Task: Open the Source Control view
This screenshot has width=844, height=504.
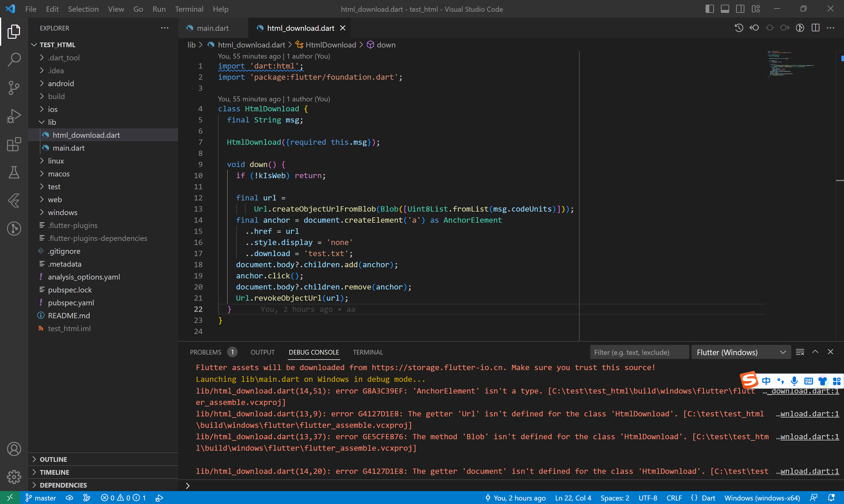Action: pyautogui.click(x=14, y=88)
